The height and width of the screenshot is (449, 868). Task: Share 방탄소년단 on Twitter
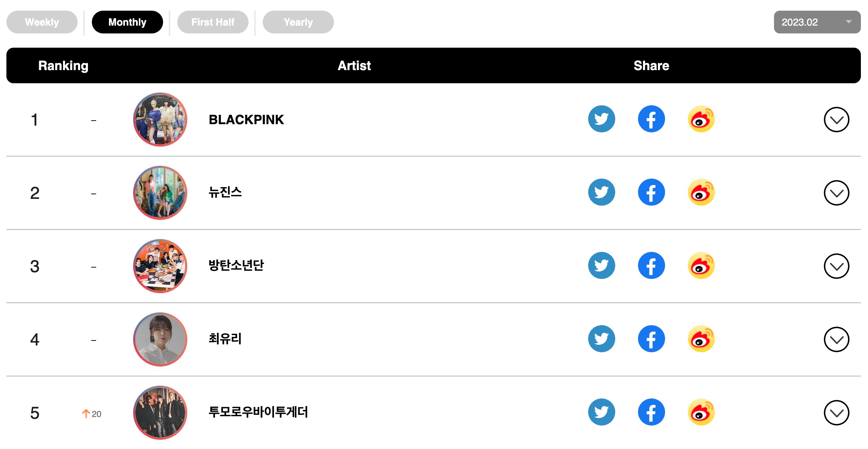(x=601, y=265)
